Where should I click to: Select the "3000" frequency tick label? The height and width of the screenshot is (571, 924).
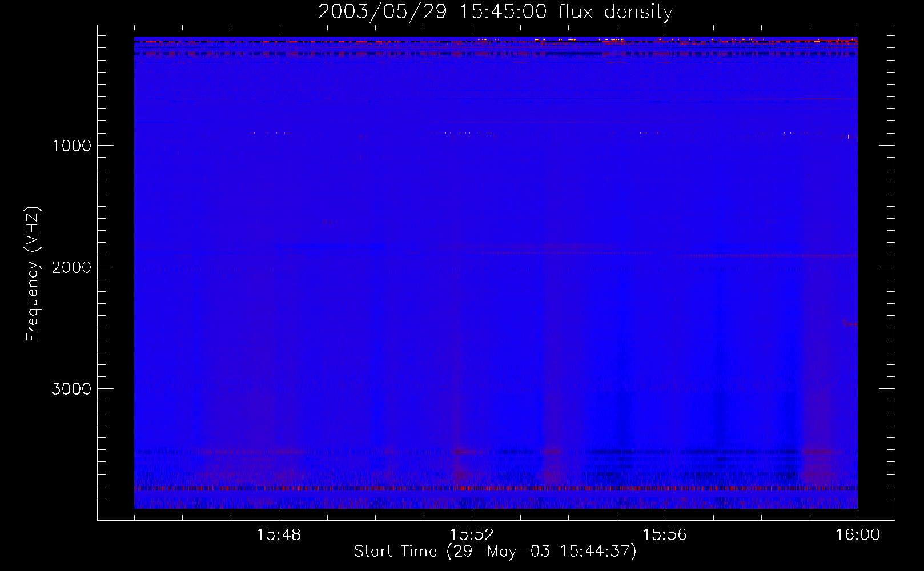[x=71, y=389]
